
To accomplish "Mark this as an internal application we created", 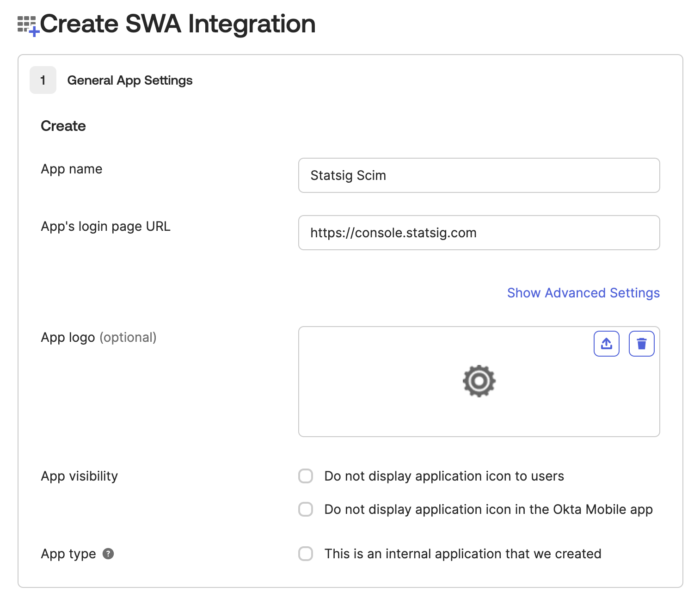I will click(x=306, y=554).
